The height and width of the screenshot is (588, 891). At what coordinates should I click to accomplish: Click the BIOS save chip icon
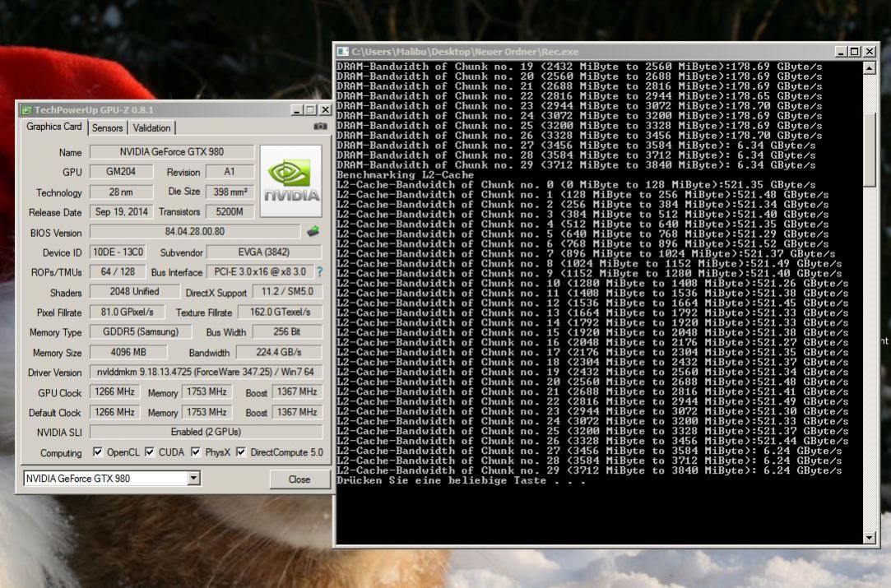point(313,231)
